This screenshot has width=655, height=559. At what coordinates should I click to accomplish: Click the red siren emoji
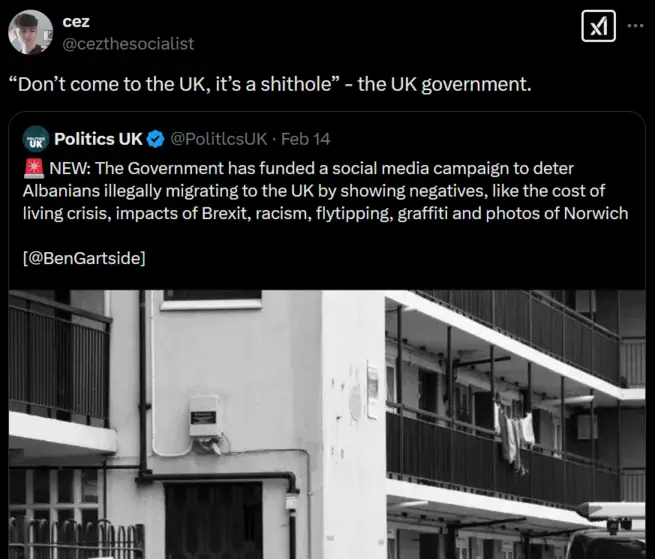[32, 167]
